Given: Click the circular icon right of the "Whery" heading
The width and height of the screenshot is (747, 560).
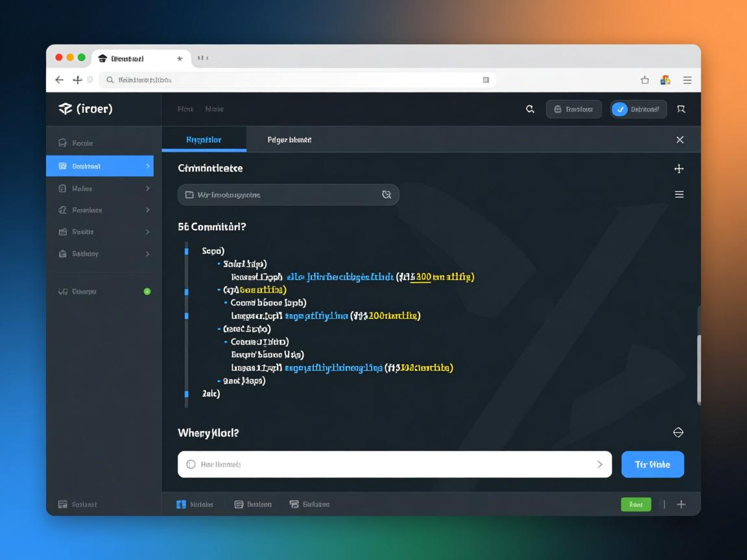Looking at the screenshot, I should tap(678, 432).
